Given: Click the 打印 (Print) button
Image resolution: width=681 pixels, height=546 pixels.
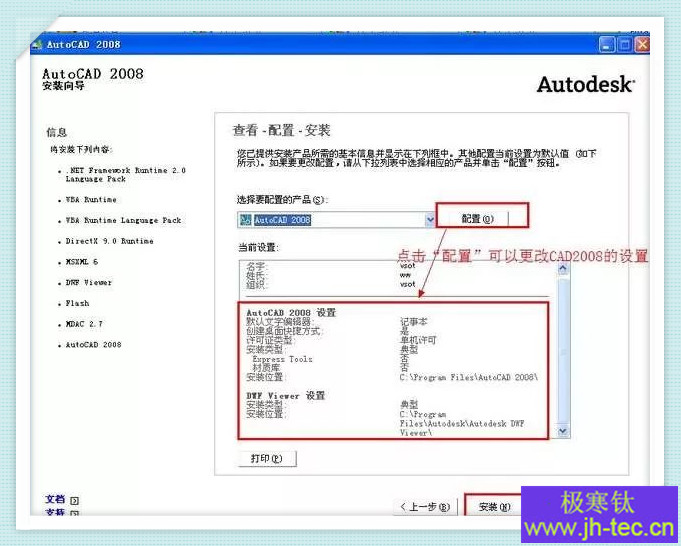Looking at the screenshot, I should (267, 458).
